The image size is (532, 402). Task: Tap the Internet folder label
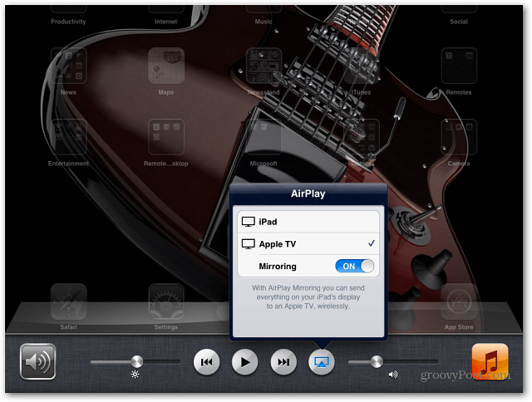pyautogui.click(x=166, y=22)
